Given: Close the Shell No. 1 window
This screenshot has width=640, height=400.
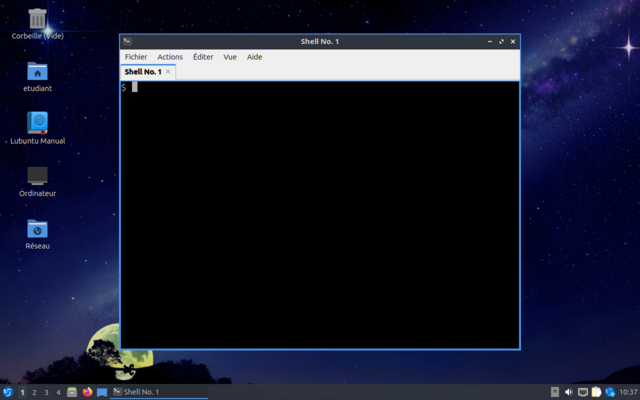Looking at the screenshot, I should coord(513,41).
